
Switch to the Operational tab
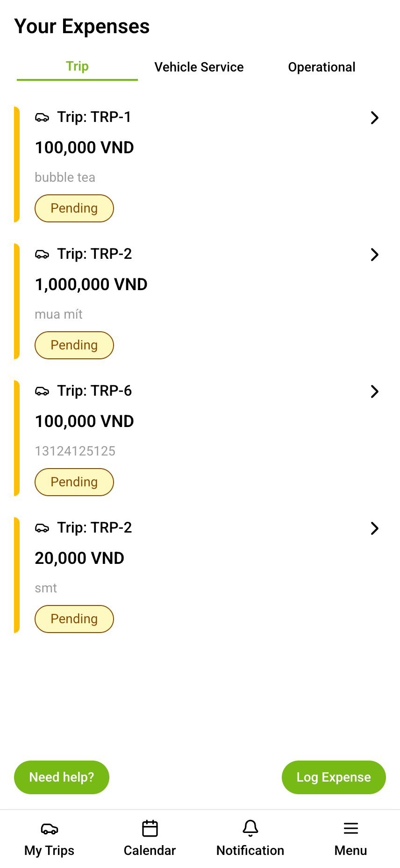pyautogui.click(x=321, y=67)
